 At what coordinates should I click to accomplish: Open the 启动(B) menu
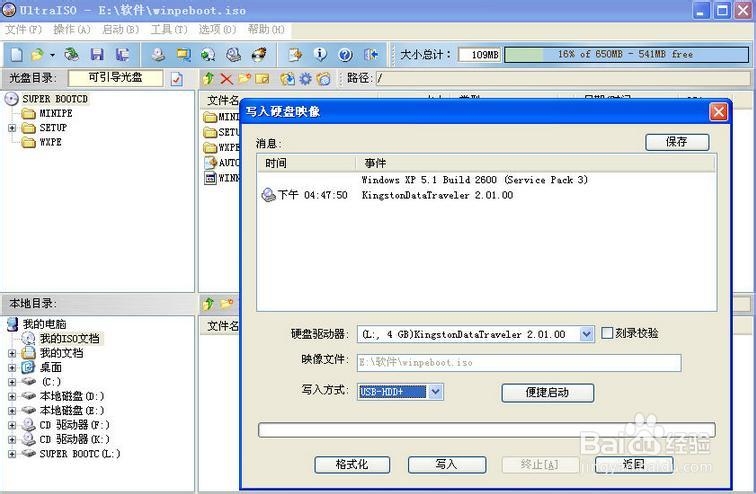[121, 29]
